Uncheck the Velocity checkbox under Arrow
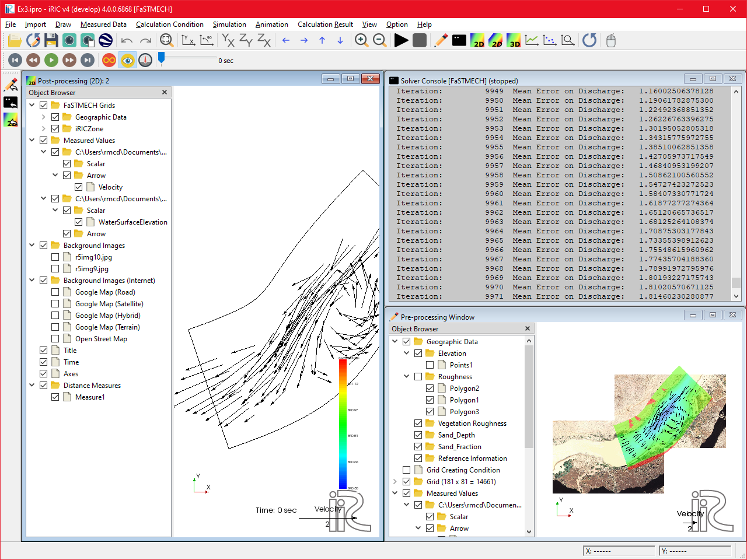 (x=79, y=187)
